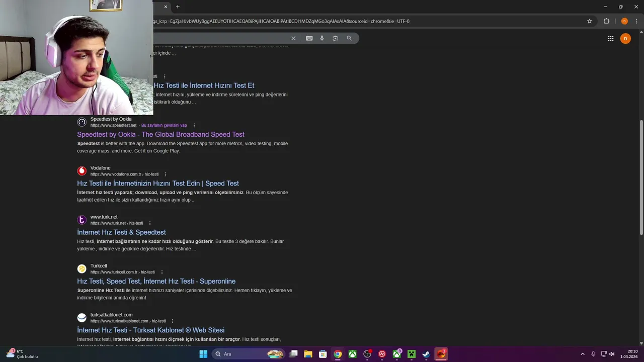Bookmark this page with the star icon
This screenshot has height=362, width=644.
tap(590, 21)
